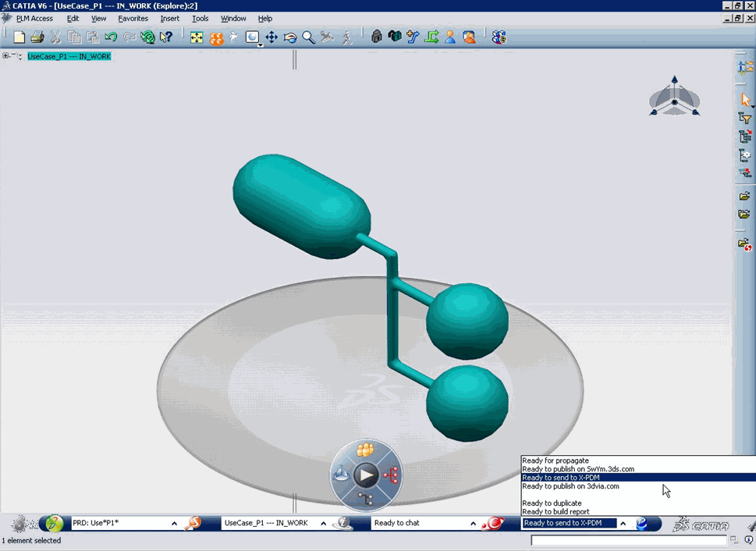The image size is (756, 551).
Task: Click the people quadrant on the compass
Action: tap(365, 450)
